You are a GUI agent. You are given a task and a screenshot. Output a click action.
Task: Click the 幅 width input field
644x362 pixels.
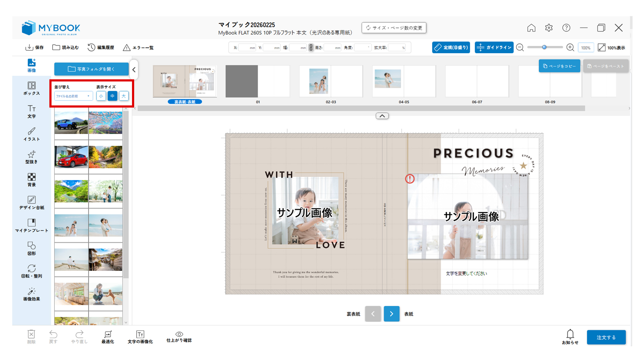click(x=298, y=48)
